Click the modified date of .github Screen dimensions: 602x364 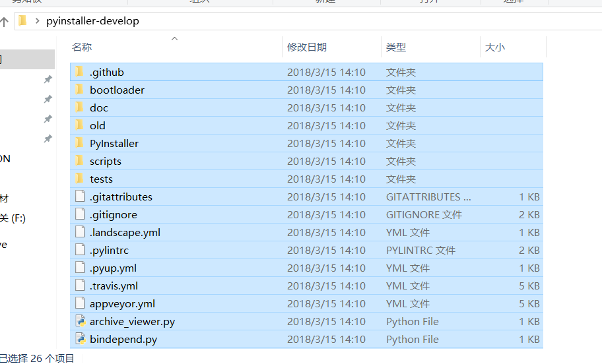click(326, 72)
